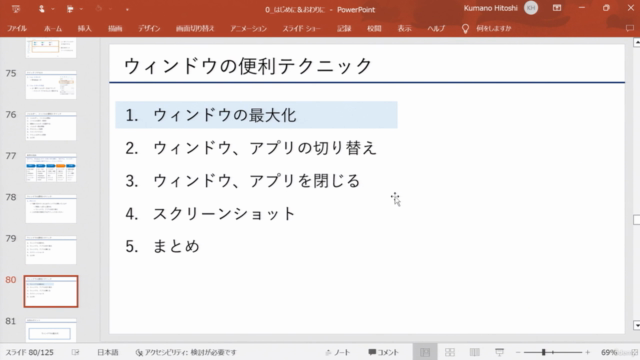Click the 69% zoom level
Viewport: 640px width, 360px height.
[x=608, y=352]
